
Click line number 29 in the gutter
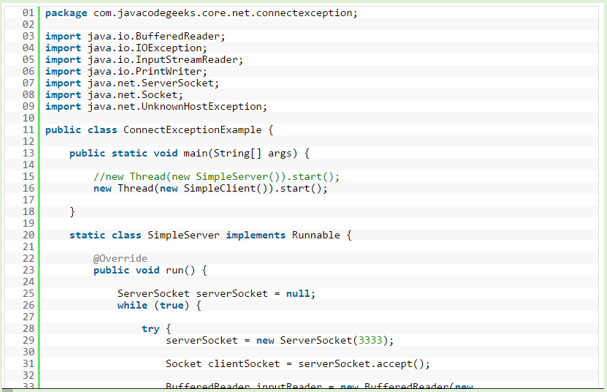coord(28,341)
